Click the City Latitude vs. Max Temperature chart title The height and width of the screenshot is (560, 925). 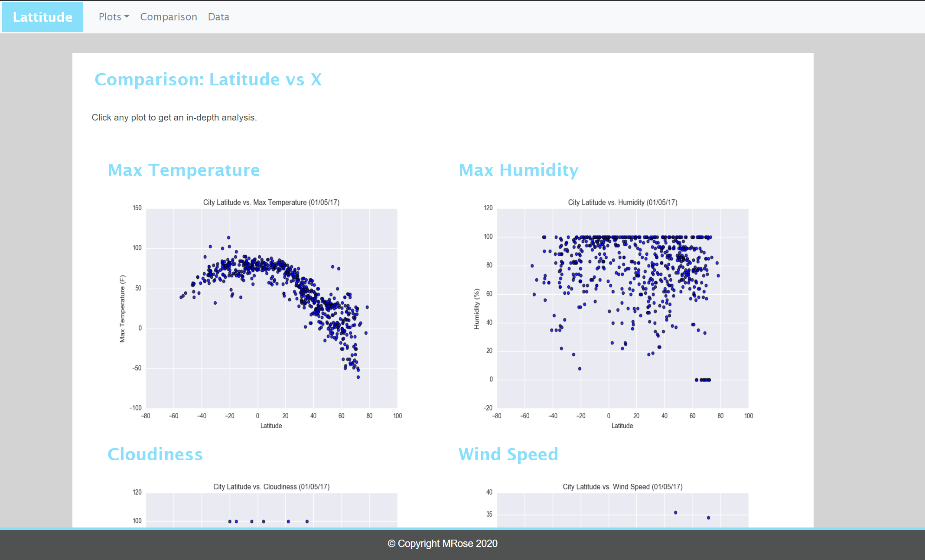[271, 202]
